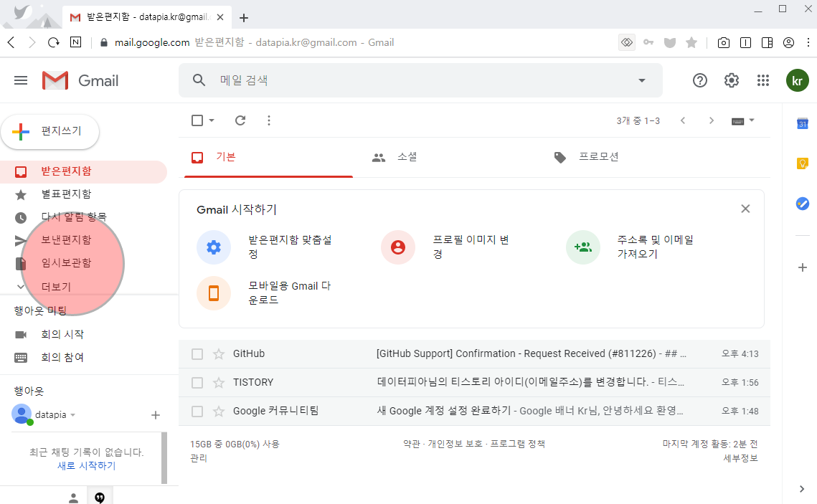Refresh the inbox with reload icon
Screen dimensions: 817x504
click(x=240, y=120)
